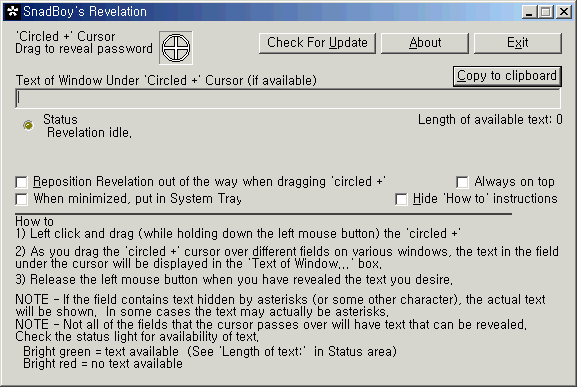
Task: Click the 'Drag to reveal password' label
Action: click(x=84, y=49)
